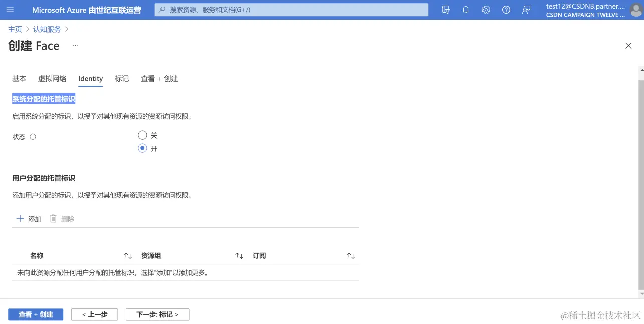Image resolution: width=644 pixels, height=324 pixels.
Task: Select the Identity tab
Action: (x=91, y=79)
